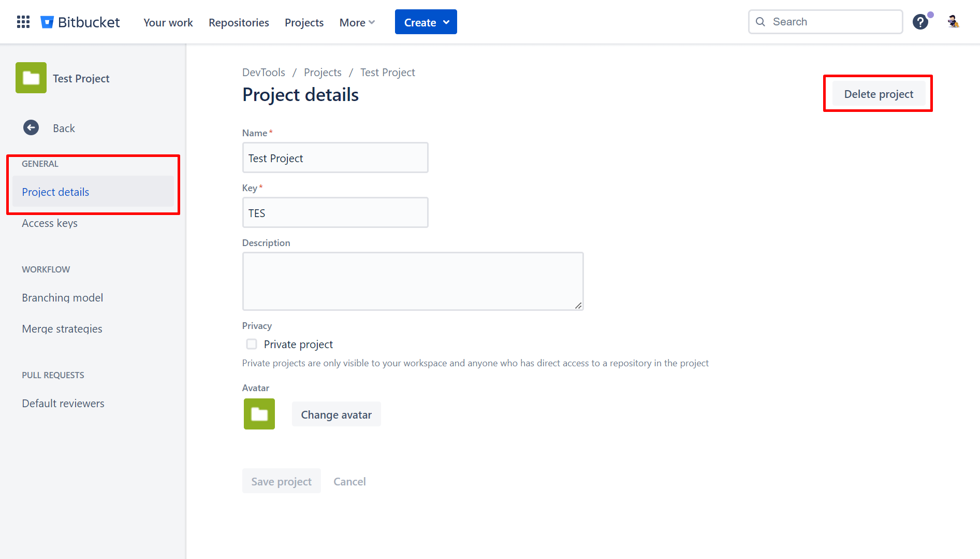Click the Back arrow icon in sidebar
Viewport: 980px width, 559px height.
coord(31,127)
